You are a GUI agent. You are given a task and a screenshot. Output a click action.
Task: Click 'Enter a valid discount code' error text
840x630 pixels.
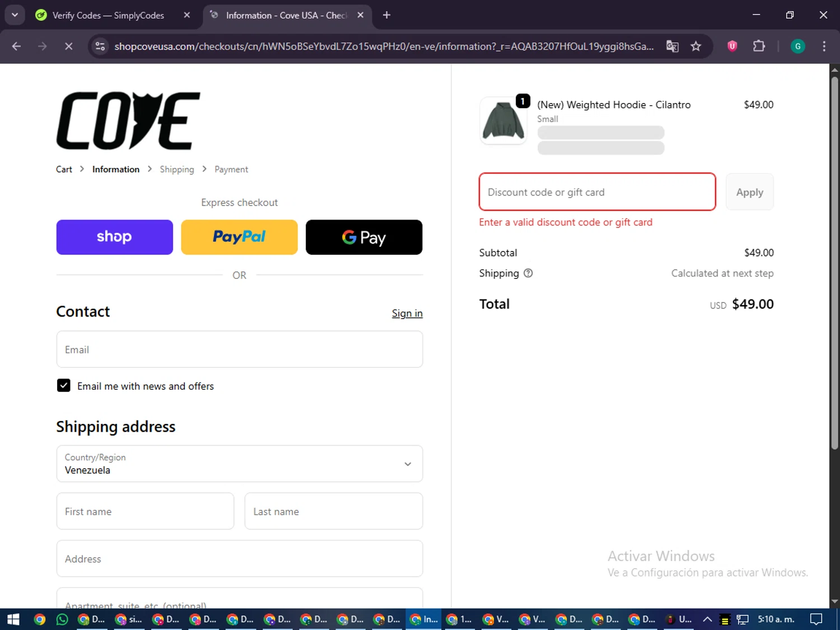pos(566,222)
